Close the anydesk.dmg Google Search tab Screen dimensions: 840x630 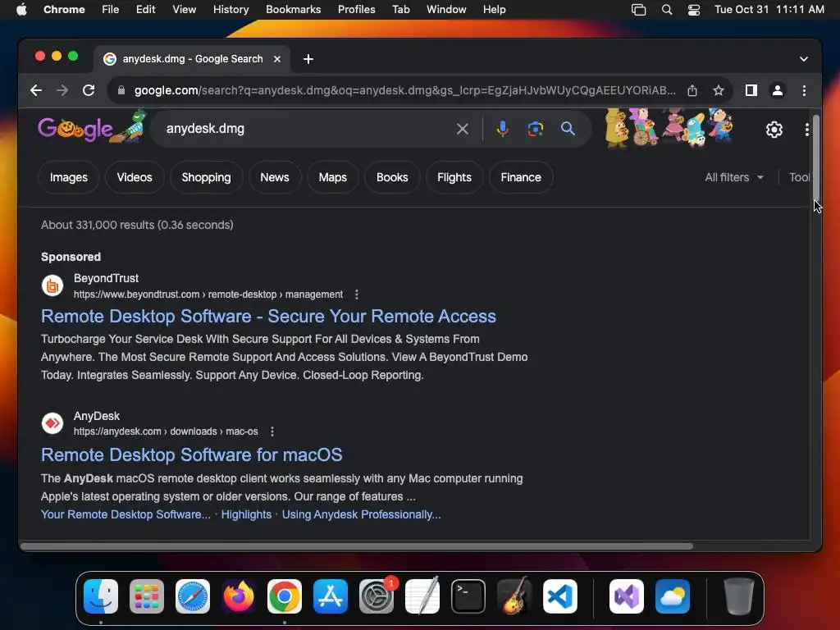point(277,59)
